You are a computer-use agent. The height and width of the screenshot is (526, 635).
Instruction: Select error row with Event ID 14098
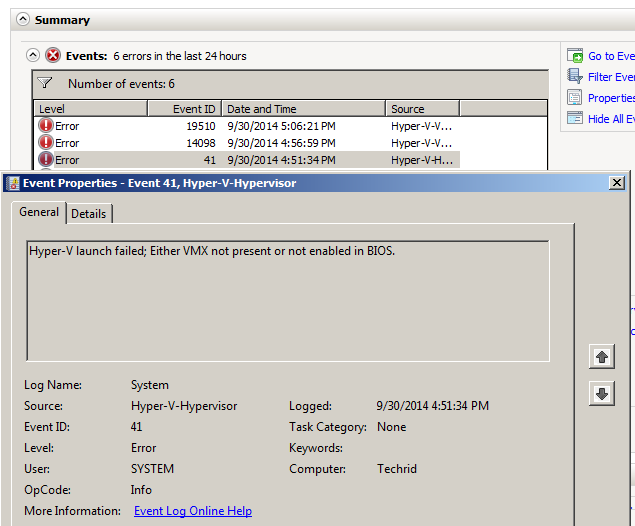(200, 143)
